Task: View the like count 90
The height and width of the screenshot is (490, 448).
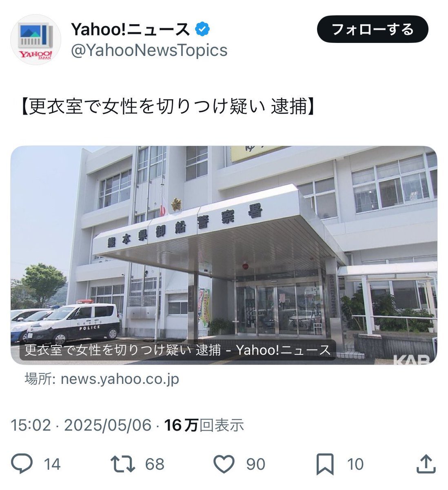Action: (255, 464)
